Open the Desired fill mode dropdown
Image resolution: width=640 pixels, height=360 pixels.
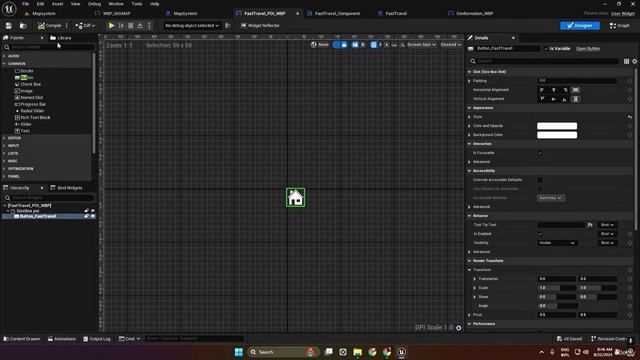(451, 45)
